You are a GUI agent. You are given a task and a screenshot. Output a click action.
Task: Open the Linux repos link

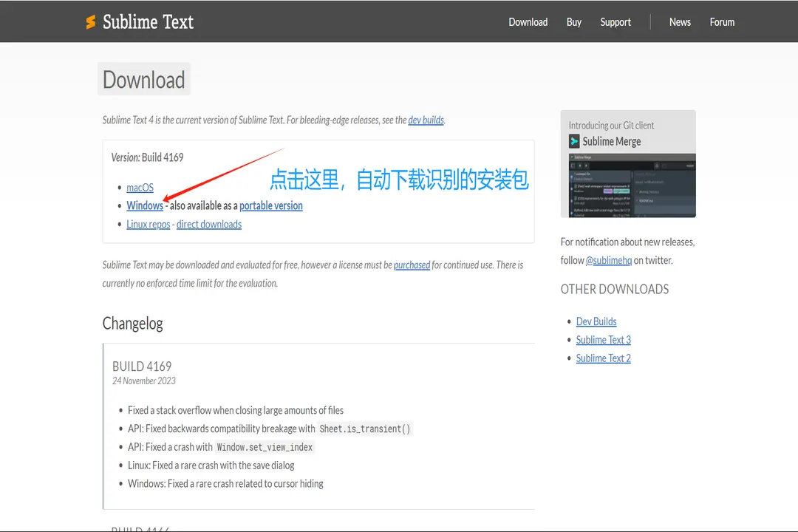(x=148, y=225)
